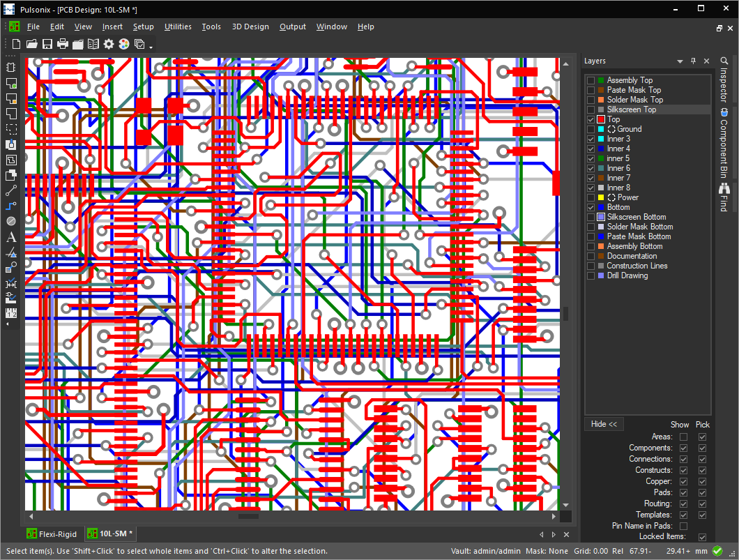This screenshot has width=739, height=560.
Task: Move design tabs right with arrow
Action: 554,534
